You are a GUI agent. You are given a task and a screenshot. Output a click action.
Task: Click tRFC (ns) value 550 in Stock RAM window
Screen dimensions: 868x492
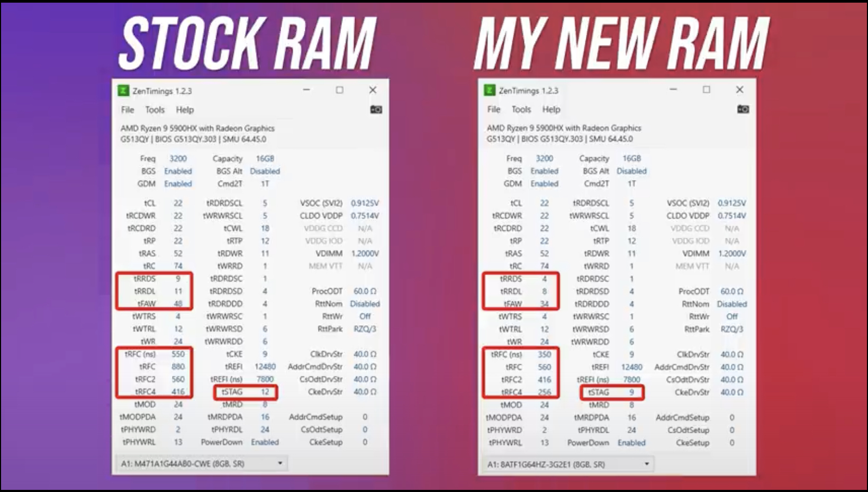tap(178, 354)
